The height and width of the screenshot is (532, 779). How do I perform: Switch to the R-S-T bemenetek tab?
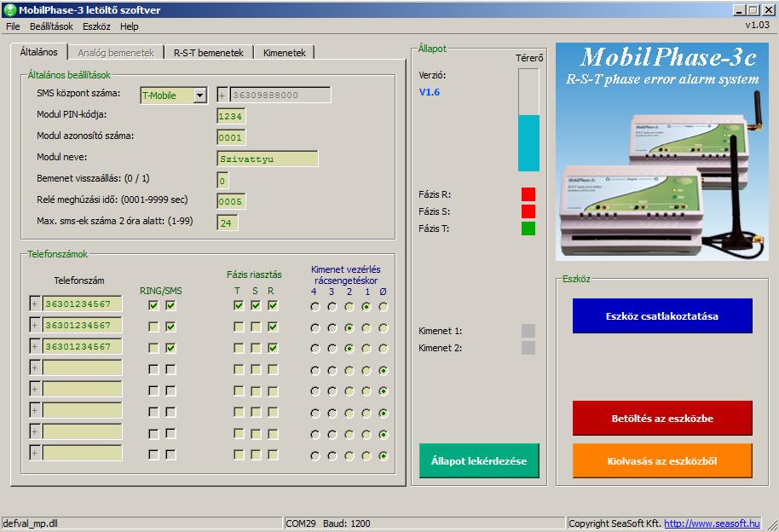(x=208, y=53)
